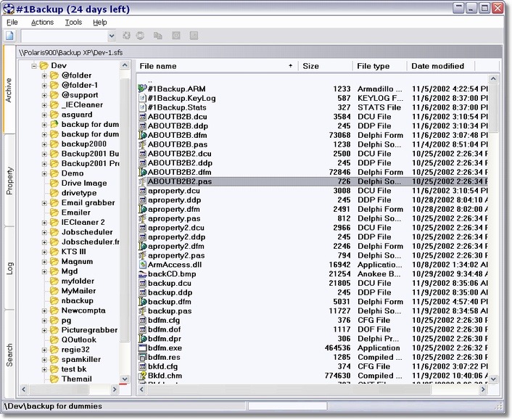This screenshot has width=512, height=420.
Task: Click the bdfm.res file icon
Action: click(x=142, y=358)
